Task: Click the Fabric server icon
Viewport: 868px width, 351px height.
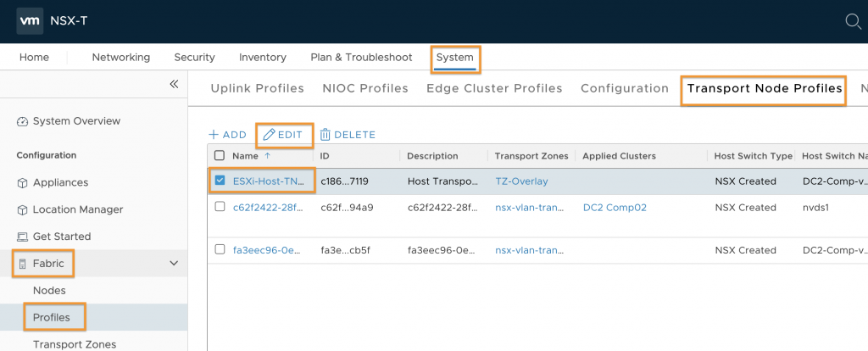Action: (x=22, y=264)
